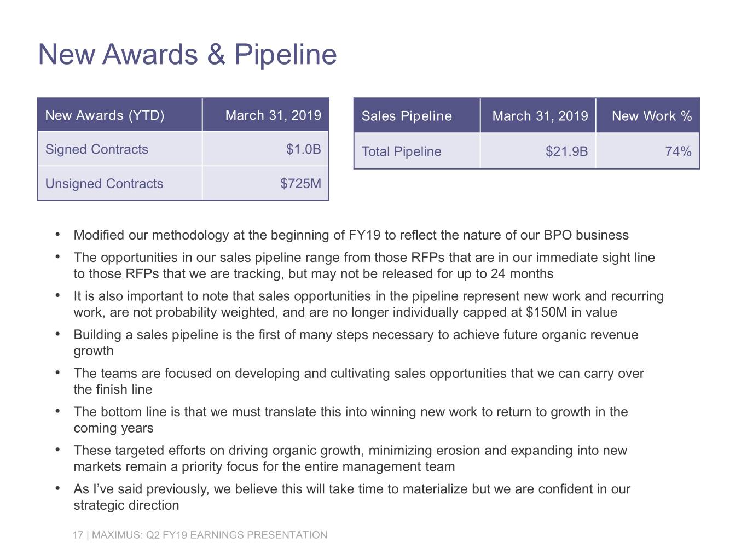
Task: Select the "bottom line" bullet point
Action: 350,419
